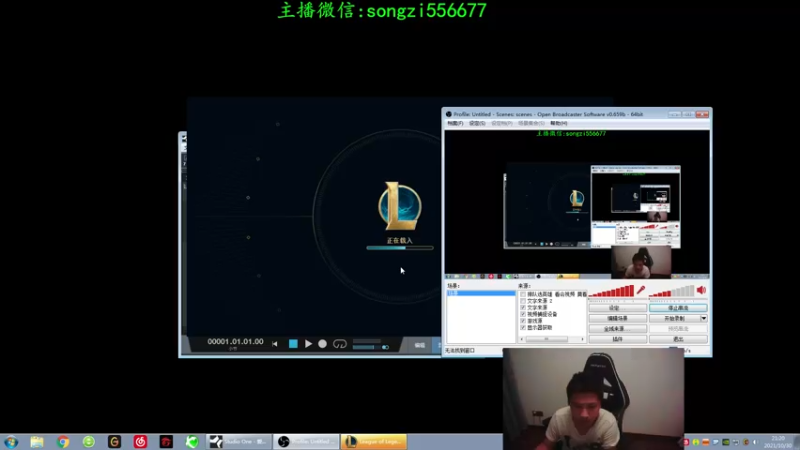The image size is (800, 450).
Task: Open the black G icon taskbar app
Action: tap(114, 442)
